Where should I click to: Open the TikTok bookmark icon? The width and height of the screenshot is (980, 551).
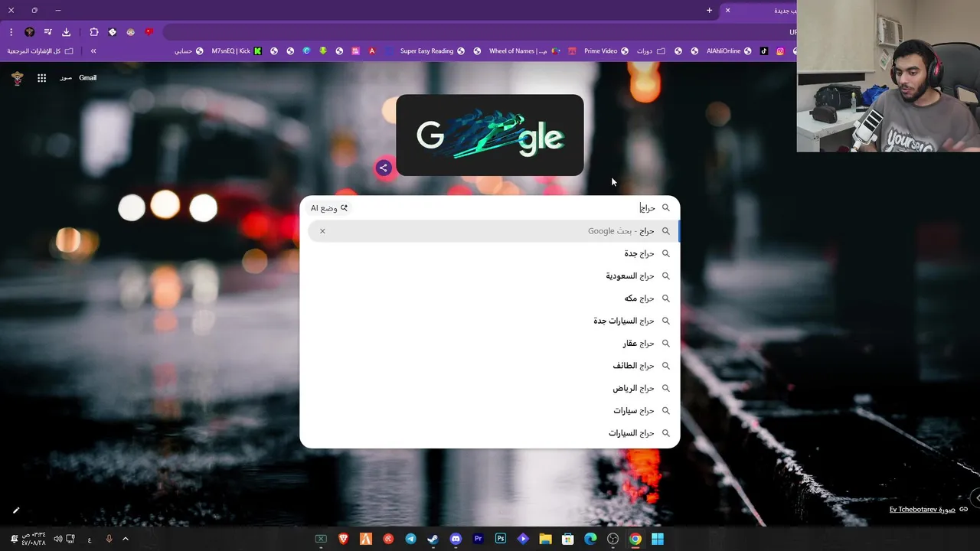click(764, 51)
